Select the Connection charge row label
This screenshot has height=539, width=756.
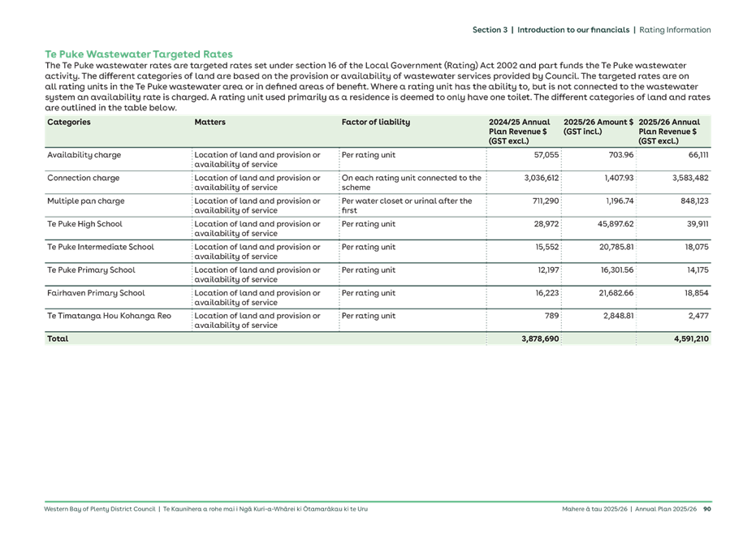pos(85,178)
